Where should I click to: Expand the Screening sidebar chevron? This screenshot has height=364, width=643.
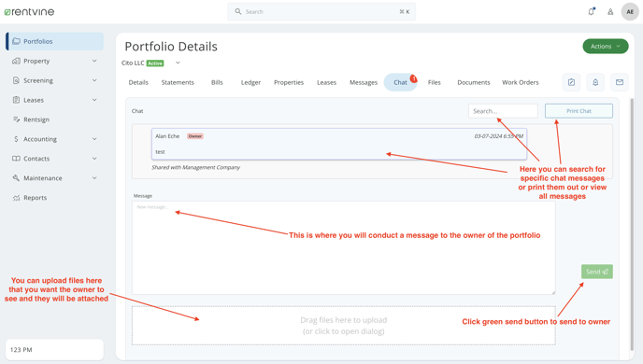coord(94,80)
